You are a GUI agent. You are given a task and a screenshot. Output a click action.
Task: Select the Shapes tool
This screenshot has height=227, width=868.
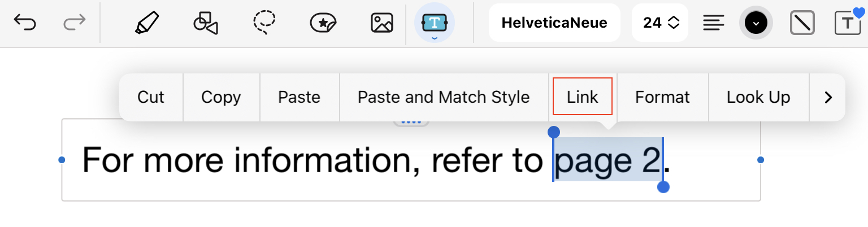[205, 23]
